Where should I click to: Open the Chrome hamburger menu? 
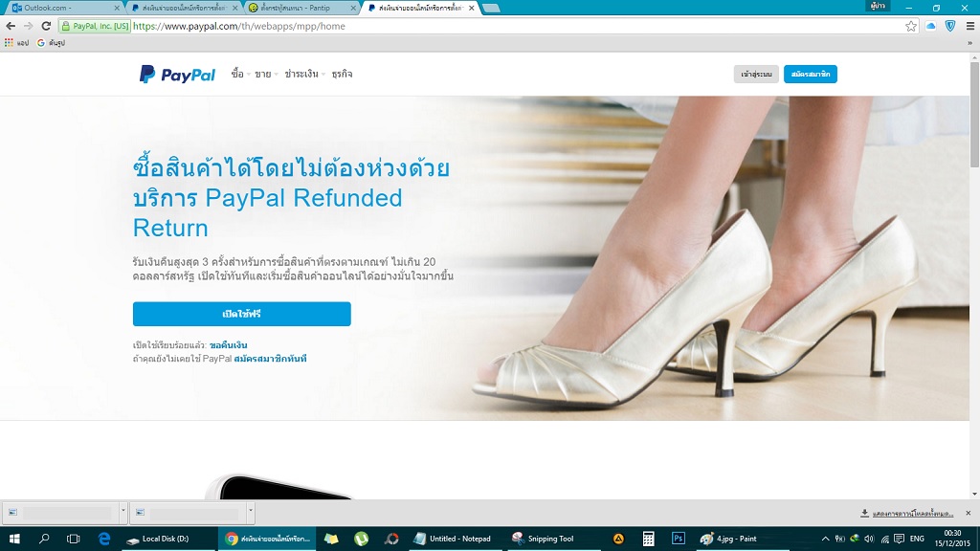coord(970,26)
